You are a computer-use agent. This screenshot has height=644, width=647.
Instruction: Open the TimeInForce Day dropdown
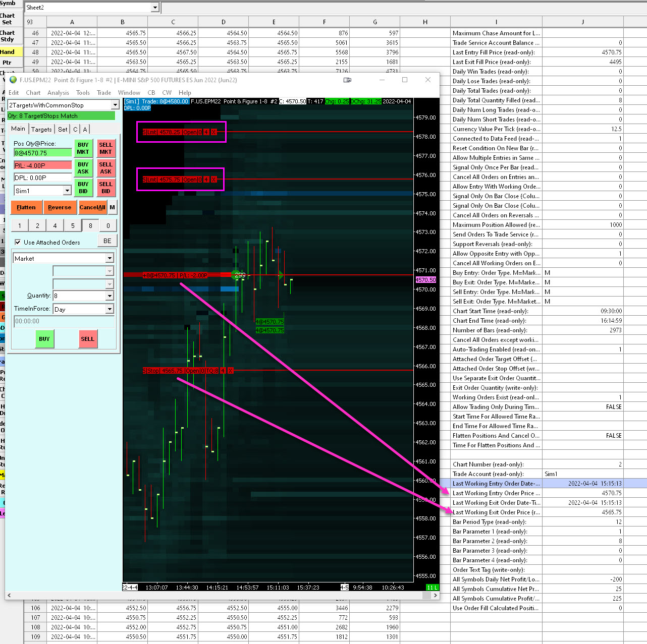[x=110, y=309]
